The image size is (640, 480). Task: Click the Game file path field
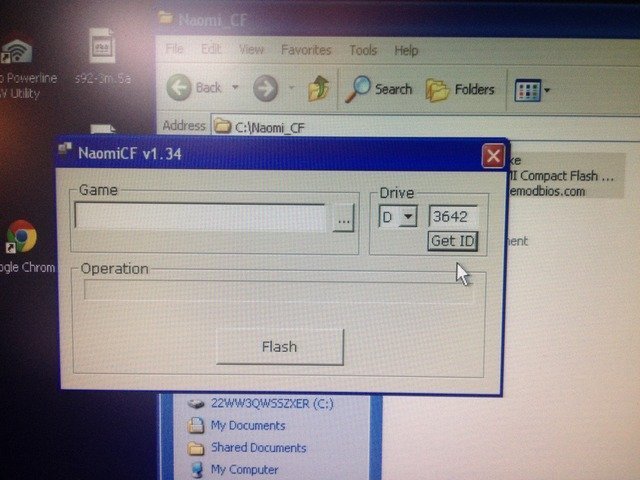[x=200, y=217]
